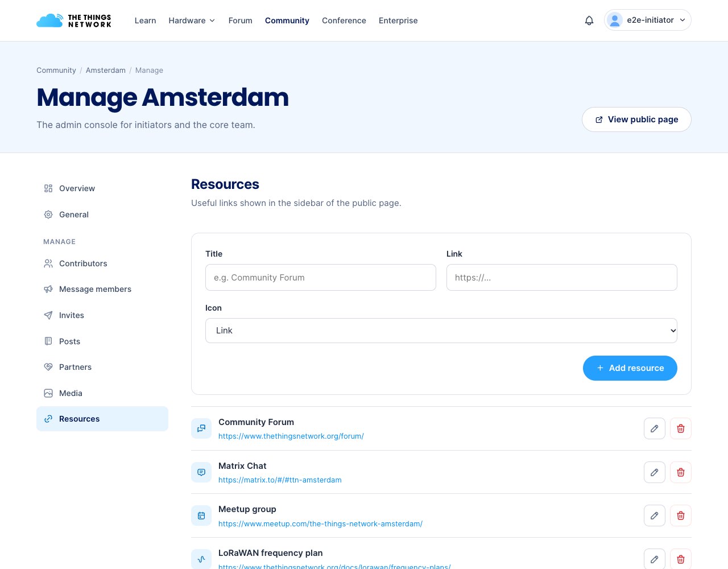Delete the Matrix Chat resource
This screenshot has height=569, width=728.
[681, 472]
